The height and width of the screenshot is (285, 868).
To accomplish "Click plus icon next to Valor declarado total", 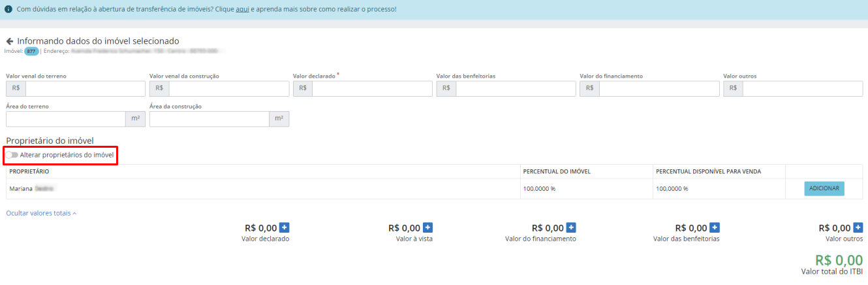I will click(x=284, y=227).
